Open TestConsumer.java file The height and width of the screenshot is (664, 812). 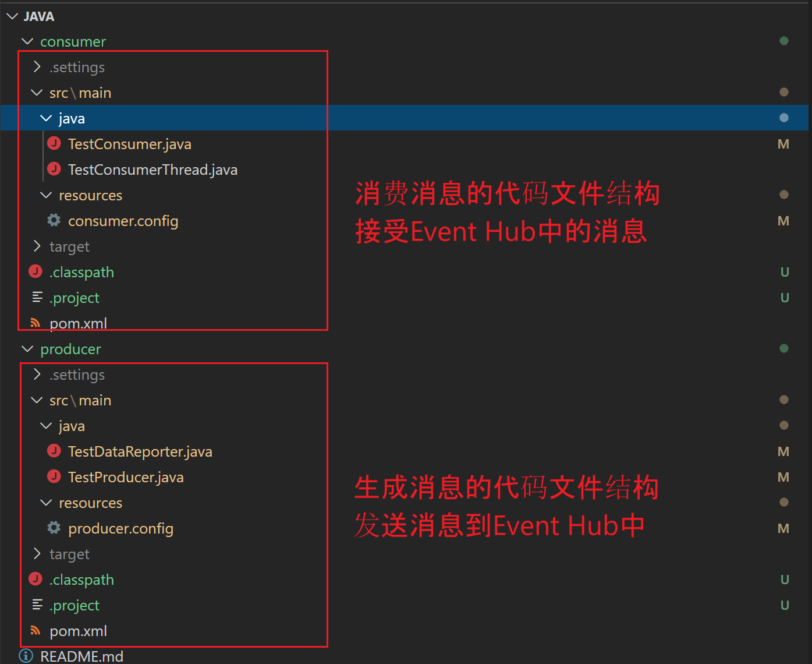[x=130, y=144]
